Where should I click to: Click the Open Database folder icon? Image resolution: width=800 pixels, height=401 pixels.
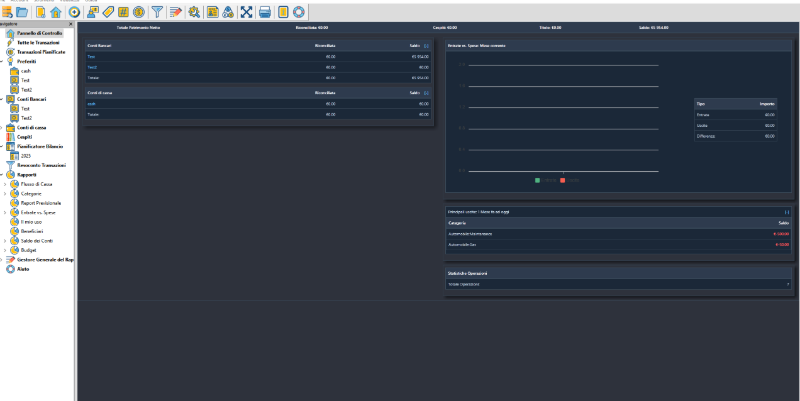click(x=22, y=12)
